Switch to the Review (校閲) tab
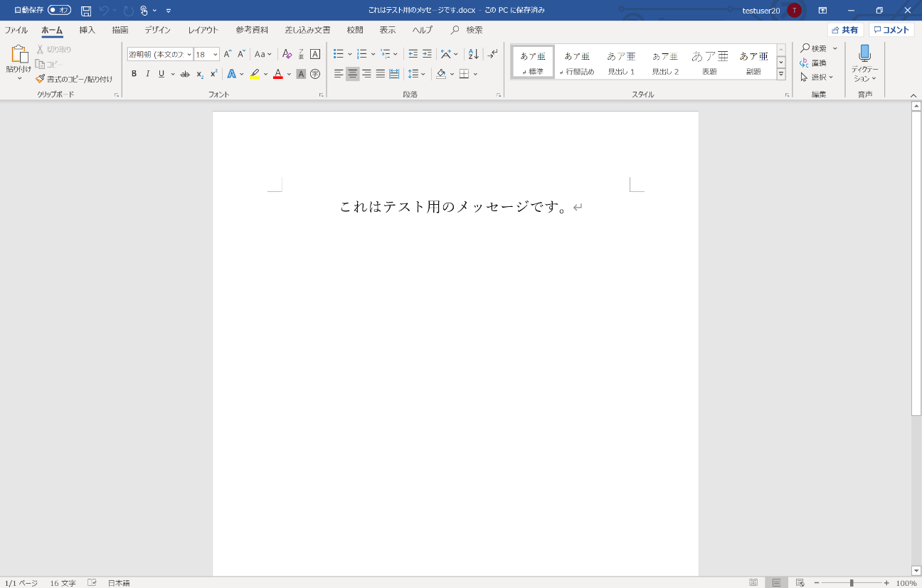This screenshot has width=922, height=588. 355,30
